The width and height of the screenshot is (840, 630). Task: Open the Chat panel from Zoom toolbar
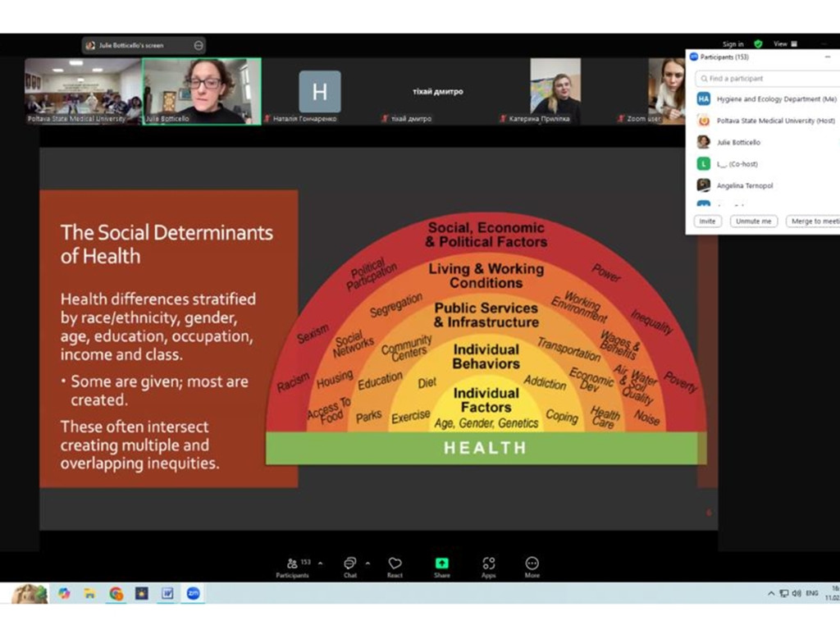(x=349, y=567)
